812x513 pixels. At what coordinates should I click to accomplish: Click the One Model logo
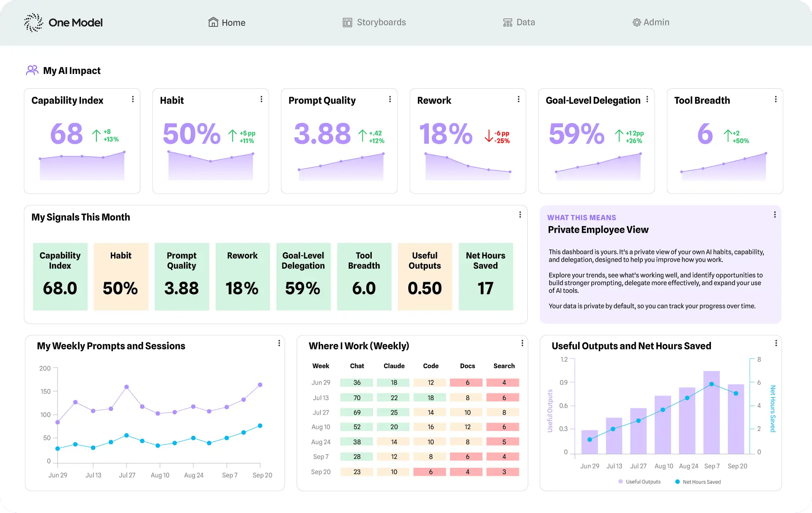tap(63, 22)
